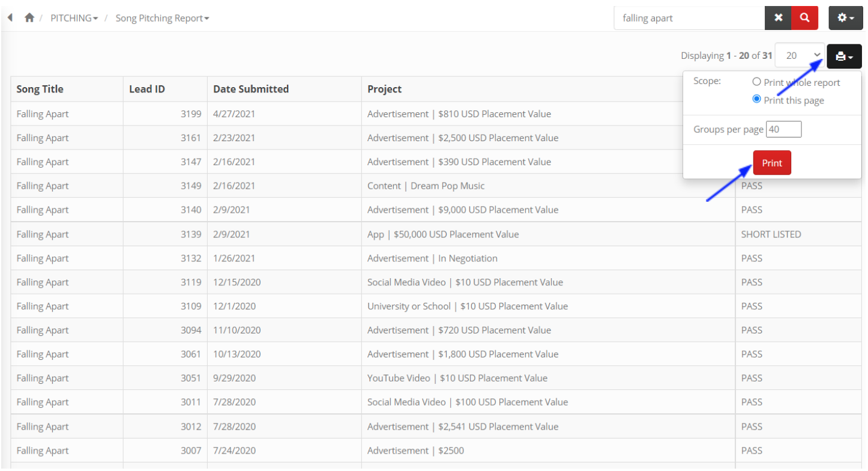Click Advertisement $2,500 USD Placement Value project
This screenshot has height=471, width=868.
pyautogui.click(x=463, y=138)
